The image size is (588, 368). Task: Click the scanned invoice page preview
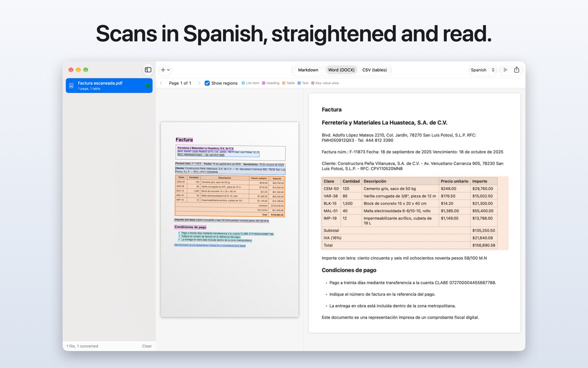point(229,220)
